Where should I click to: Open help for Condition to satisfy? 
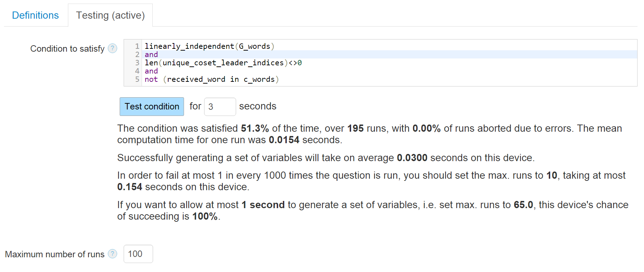pyautogui.click(x=112, y=48)
